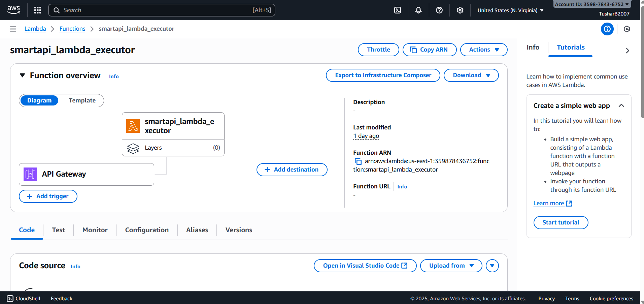Open the side navigation hamburger menu
644x304 pixels.
[13, 29]
